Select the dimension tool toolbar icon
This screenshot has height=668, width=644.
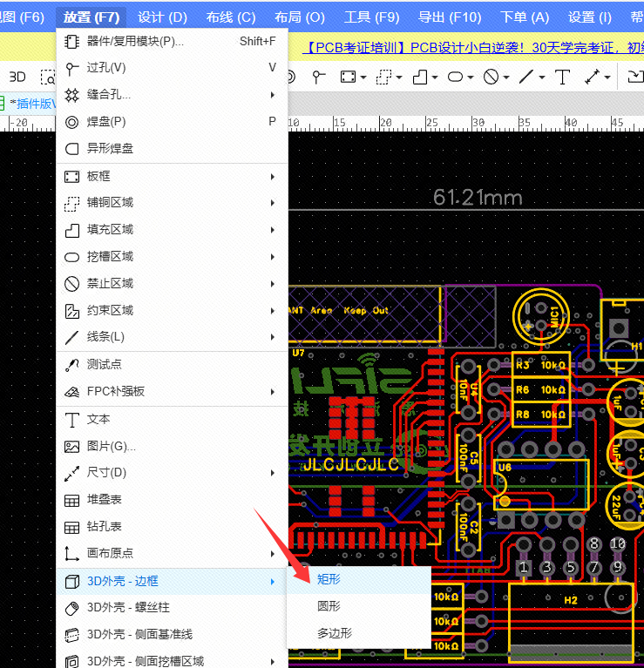pos(593,78)
